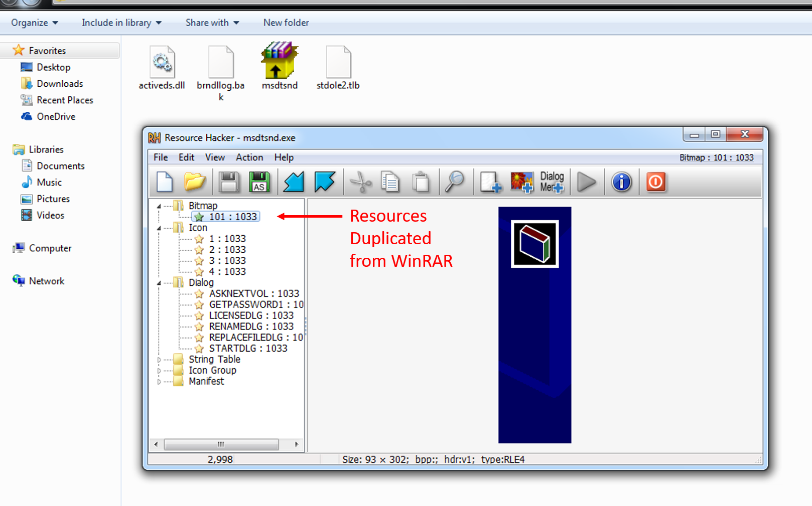Image resolution: width=812 pixels, height=506 pixels.
Task: Click the New blank script icon
Action: click(x=165, y=182)
